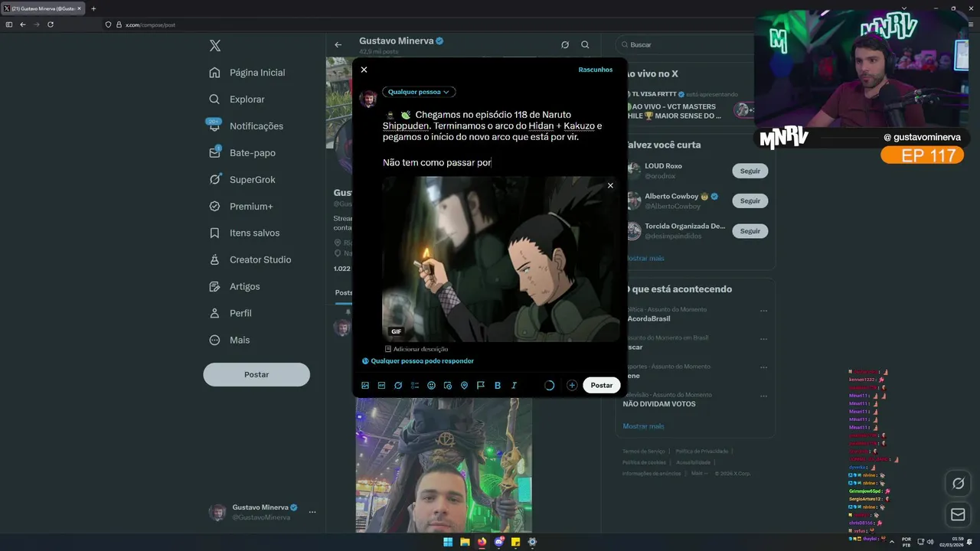Tag a location on the post

[464, 386]
